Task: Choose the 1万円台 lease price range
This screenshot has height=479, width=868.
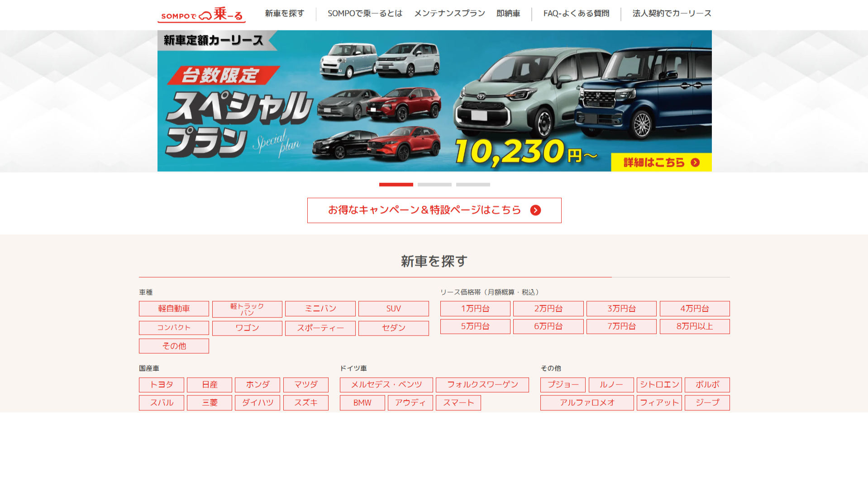Action: pos(475,309)
